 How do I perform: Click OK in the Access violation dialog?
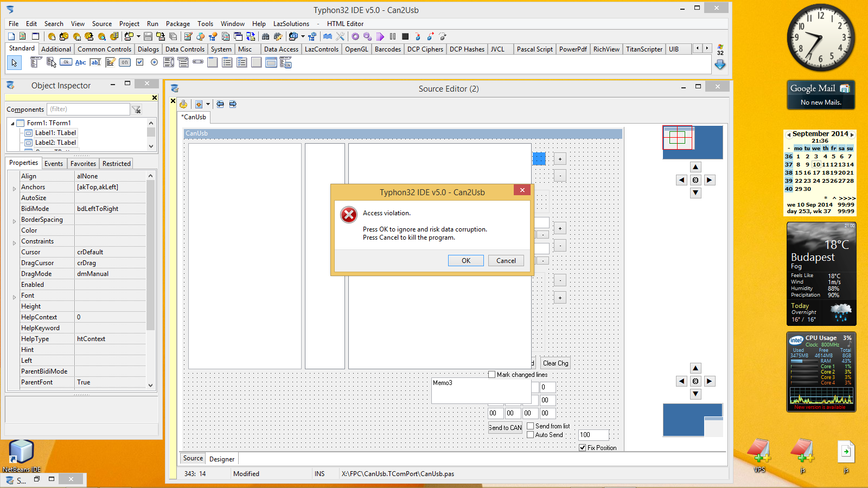(466, 261)
